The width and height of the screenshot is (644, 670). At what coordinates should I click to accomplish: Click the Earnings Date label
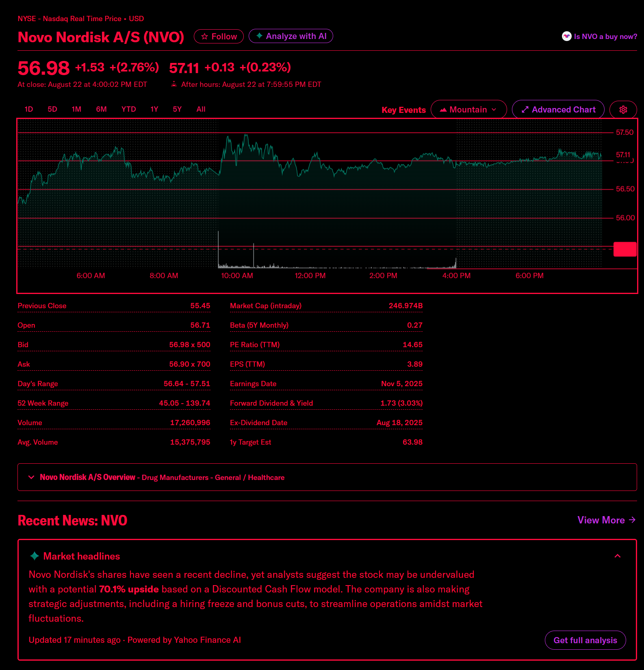coord(253,384)
